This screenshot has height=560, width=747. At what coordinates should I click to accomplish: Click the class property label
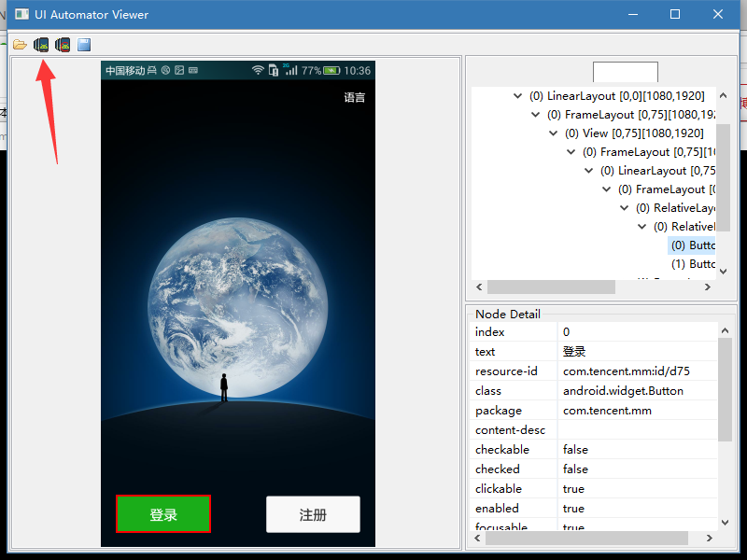(488, 391)
